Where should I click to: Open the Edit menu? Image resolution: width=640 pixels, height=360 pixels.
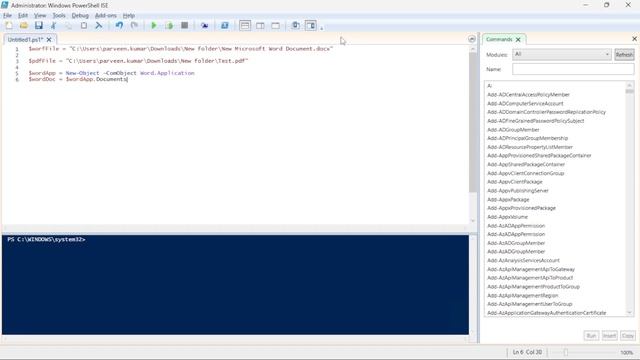pos(23,16)
